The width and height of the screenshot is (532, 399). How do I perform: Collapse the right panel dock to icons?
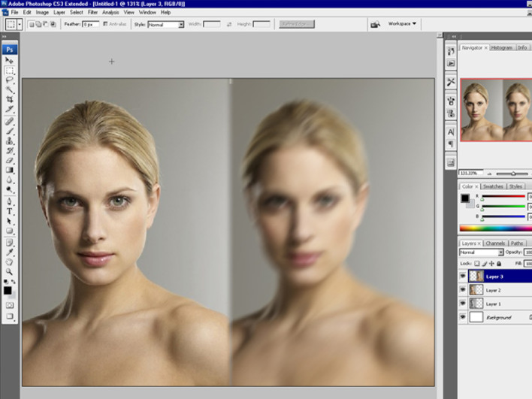click(453, 36)
